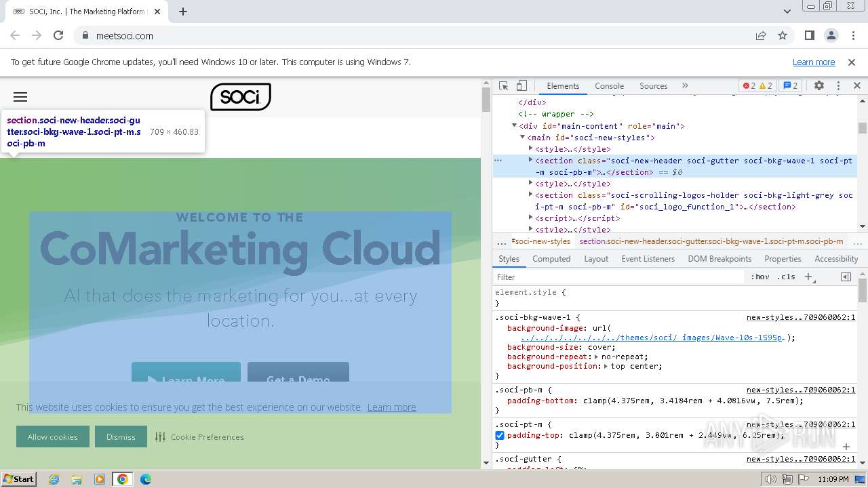
Task: Dismiss the Chrome update infobar
Action: pyautogui.click(x=852, y=62)
